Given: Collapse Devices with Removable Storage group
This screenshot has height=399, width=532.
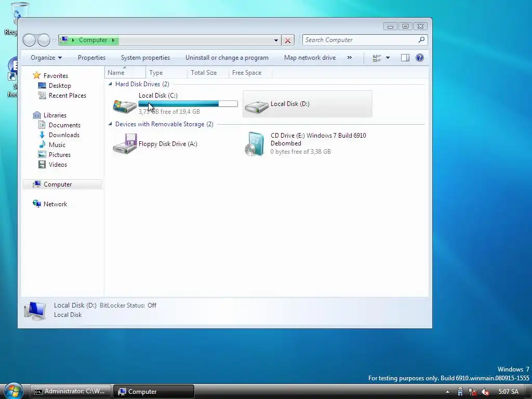Looking at the screenshot, I should coord(110,124).
